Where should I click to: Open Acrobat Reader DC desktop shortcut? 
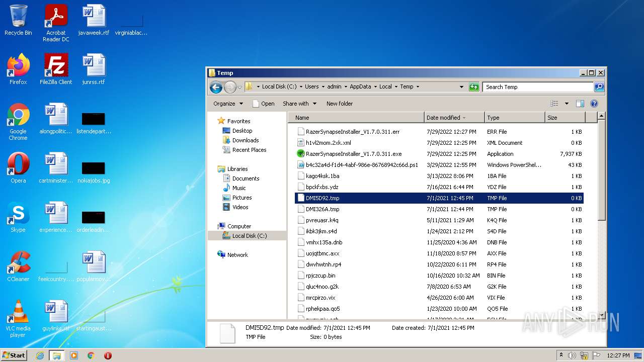(56, 23)
